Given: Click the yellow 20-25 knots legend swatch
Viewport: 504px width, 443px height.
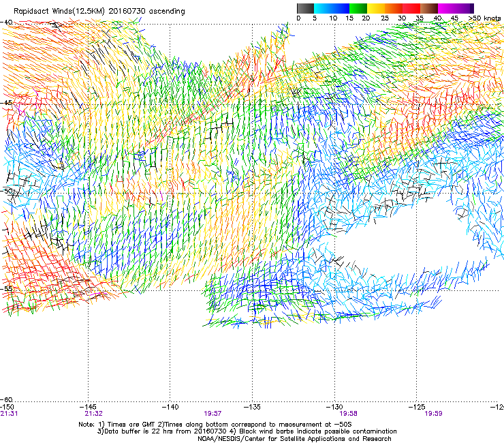Looking at the screenshot, I should (376, 8).
